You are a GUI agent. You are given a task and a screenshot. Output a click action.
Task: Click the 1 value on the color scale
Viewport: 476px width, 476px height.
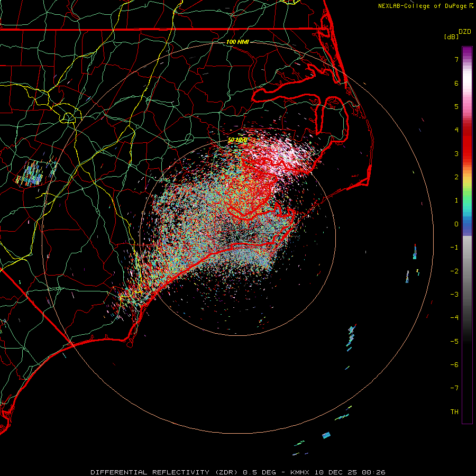click(x=456, y=200)
